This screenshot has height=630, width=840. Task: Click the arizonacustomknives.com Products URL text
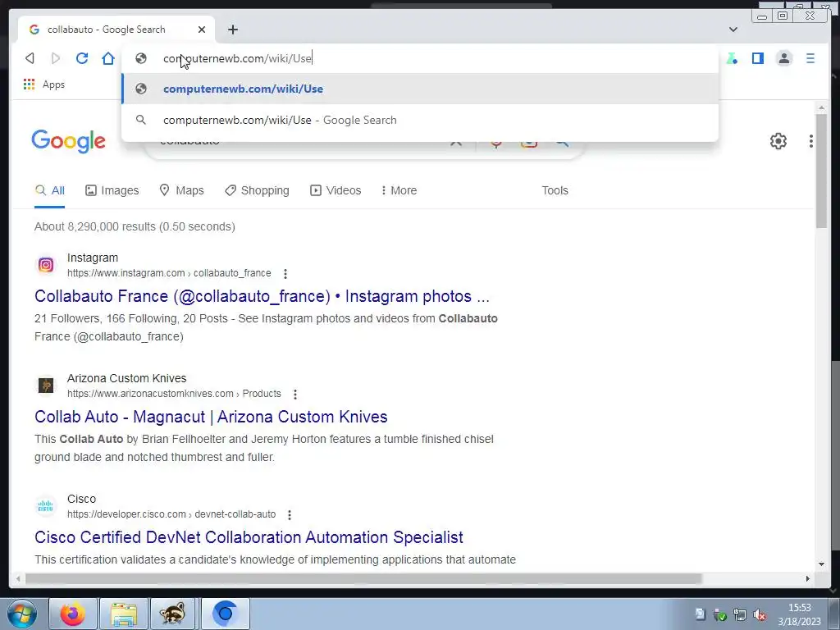click(174, 394)
